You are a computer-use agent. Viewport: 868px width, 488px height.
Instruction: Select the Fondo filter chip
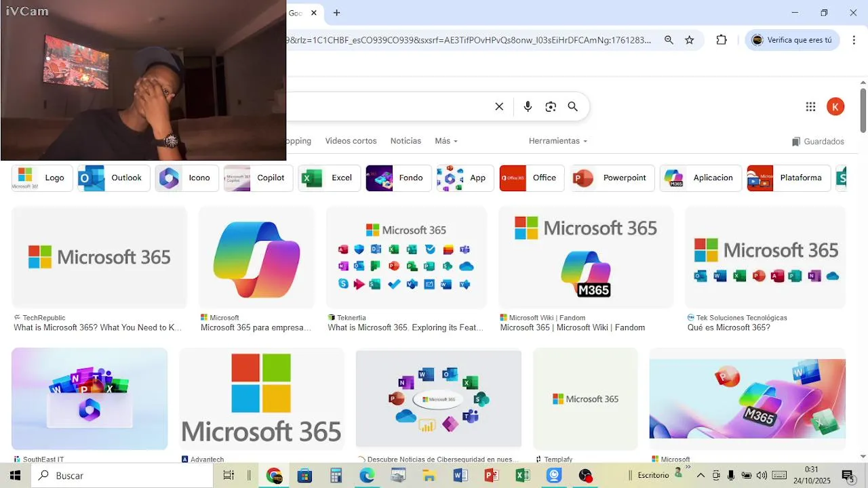399,178
